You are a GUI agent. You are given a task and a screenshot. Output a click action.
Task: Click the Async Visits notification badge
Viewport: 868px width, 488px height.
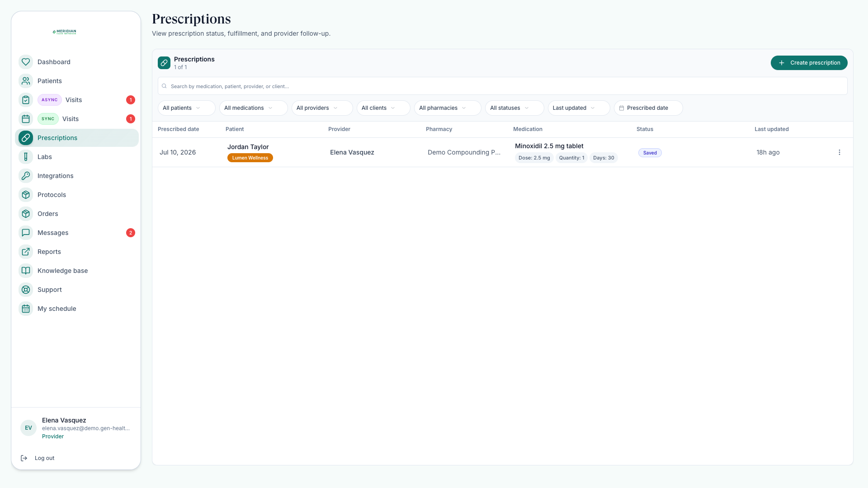coord(131,100)
